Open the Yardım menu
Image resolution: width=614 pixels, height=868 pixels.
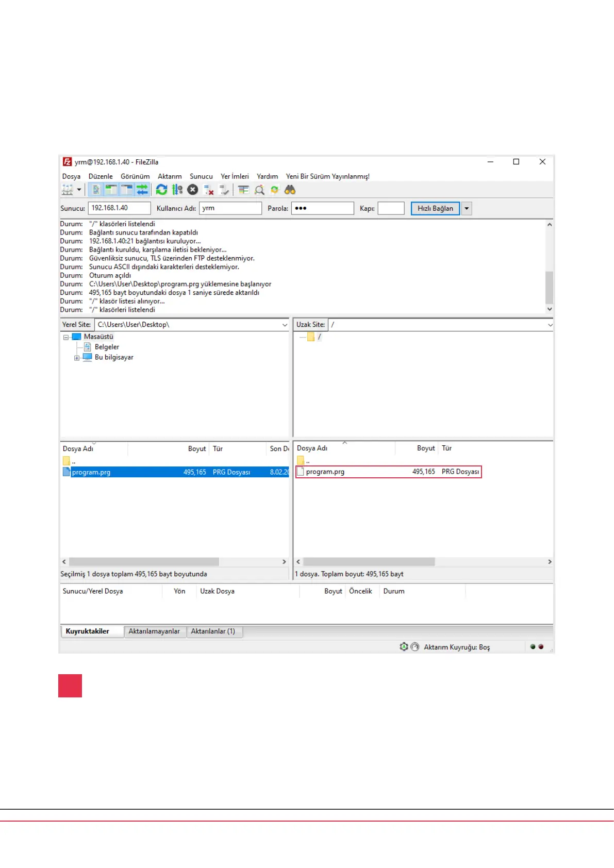tap(267, 176)
